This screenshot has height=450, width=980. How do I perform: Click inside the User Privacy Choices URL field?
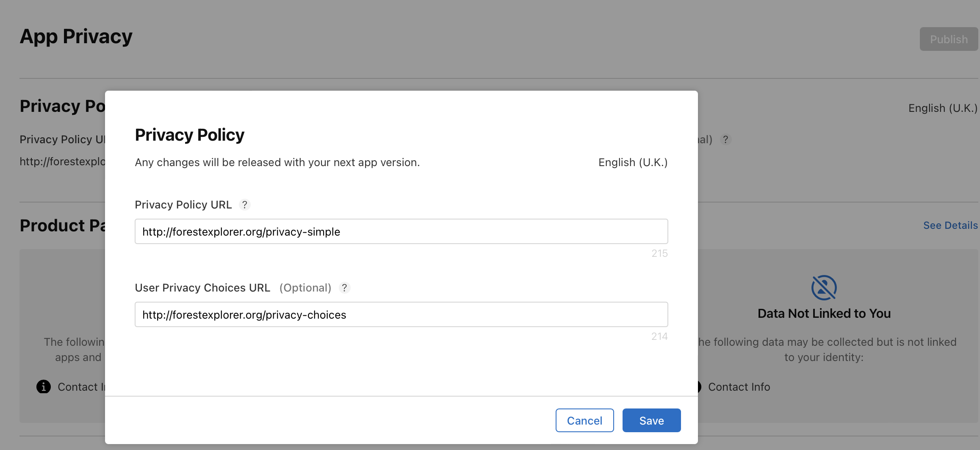pyautogui.click(x=401, y=314)
